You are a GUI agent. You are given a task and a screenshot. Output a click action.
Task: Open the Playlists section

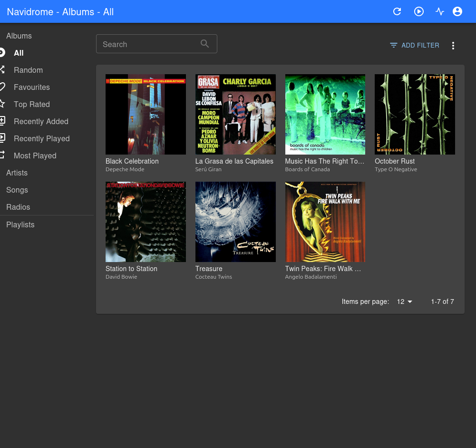tap(20, 224)
